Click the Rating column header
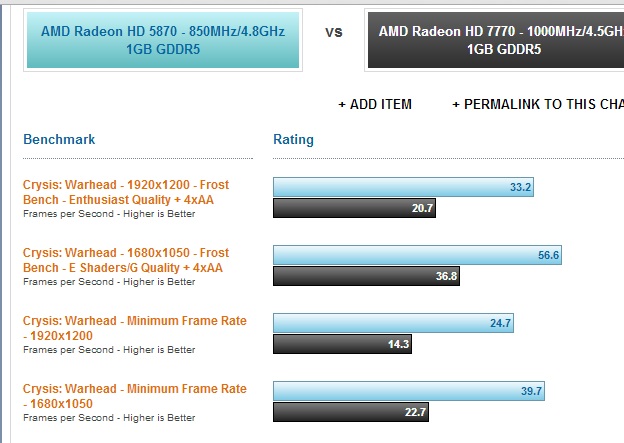Viewport: 624px width, 443px height. 293,139
